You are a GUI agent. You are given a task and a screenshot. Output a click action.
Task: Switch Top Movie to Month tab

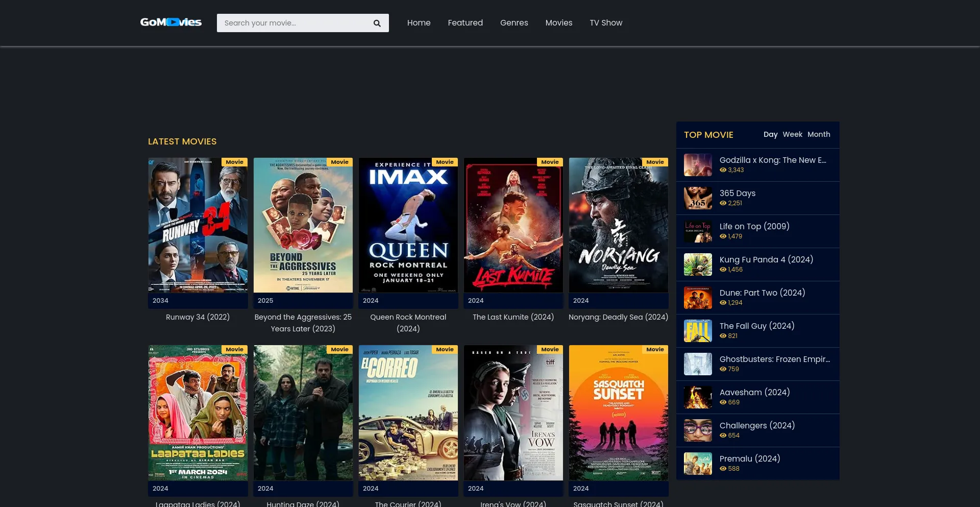coord(819,134)
